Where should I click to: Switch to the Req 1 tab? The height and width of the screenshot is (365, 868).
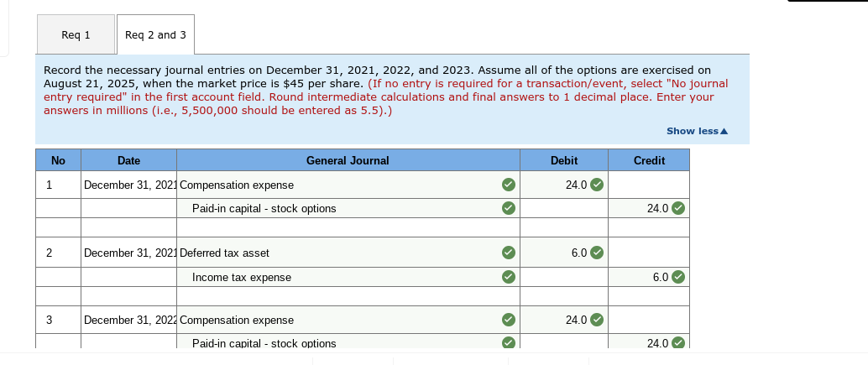76,35
